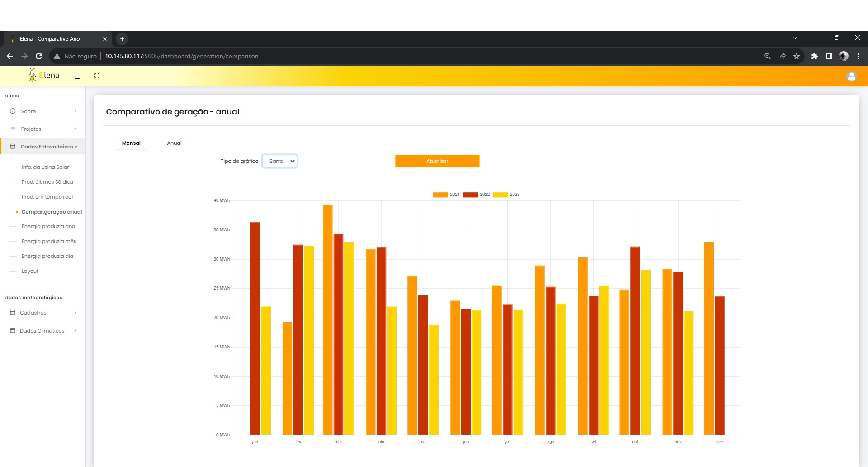
Task: Toggle fullscreen mode icon in header
Action: (97, 76)
